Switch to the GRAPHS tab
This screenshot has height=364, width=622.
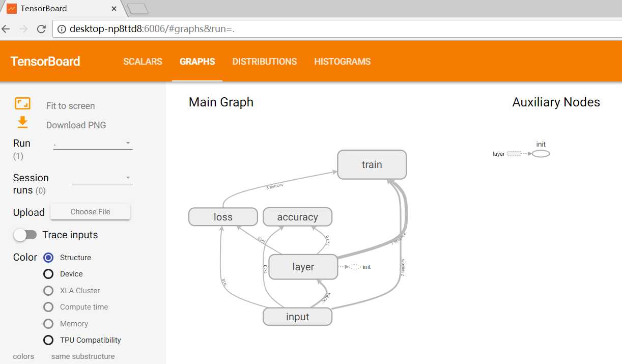[x=197, y=62]
